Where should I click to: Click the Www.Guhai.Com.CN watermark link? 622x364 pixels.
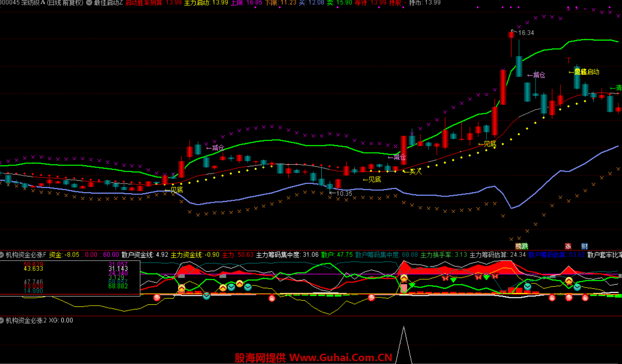(340, 357)
